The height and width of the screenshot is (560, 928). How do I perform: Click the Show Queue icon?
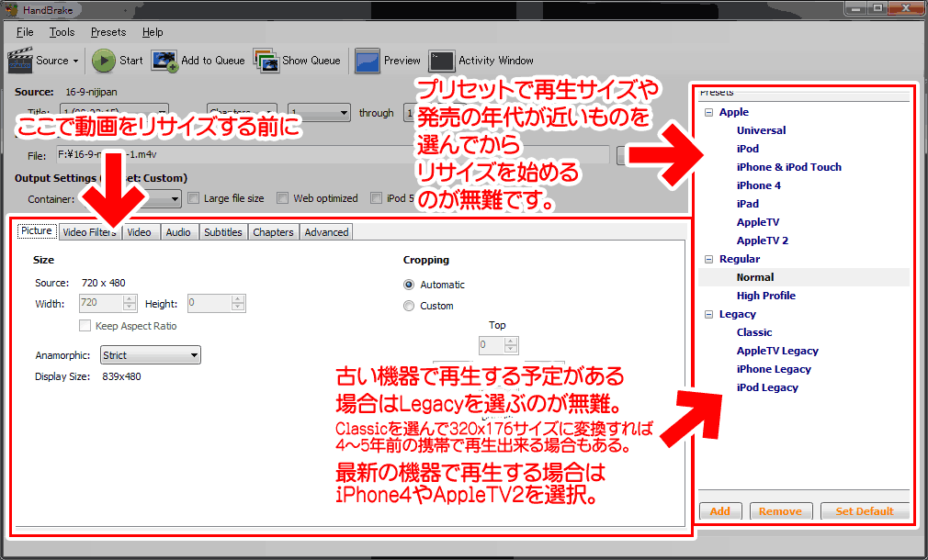coord(266,61)
